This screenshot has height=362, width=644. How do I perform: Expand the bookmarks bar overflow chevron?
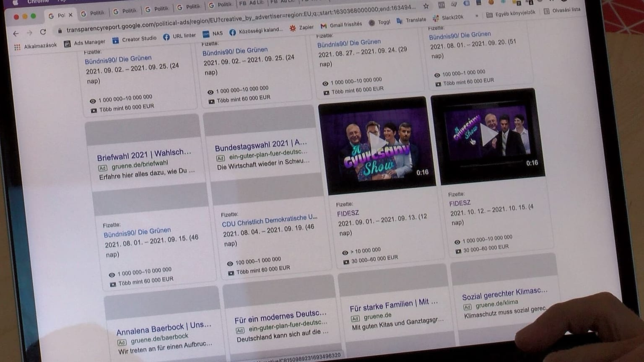tap(476, 16)
